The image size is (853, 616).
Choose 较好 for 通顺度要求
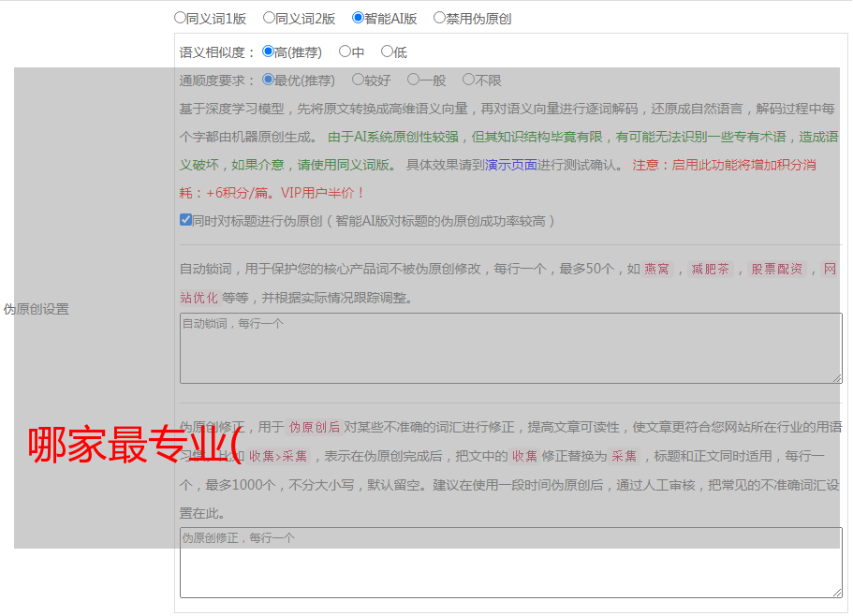(358, 80)
